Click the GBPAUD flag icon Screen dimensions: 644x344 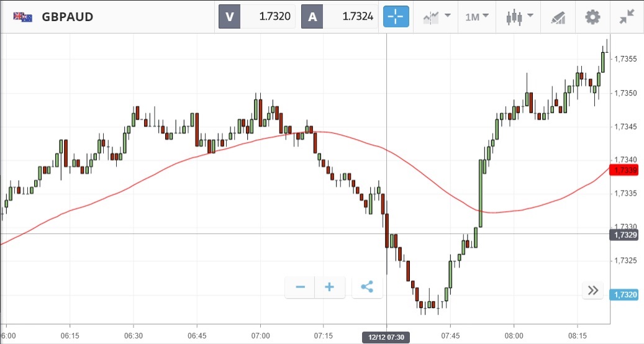(x=23, y=17)
